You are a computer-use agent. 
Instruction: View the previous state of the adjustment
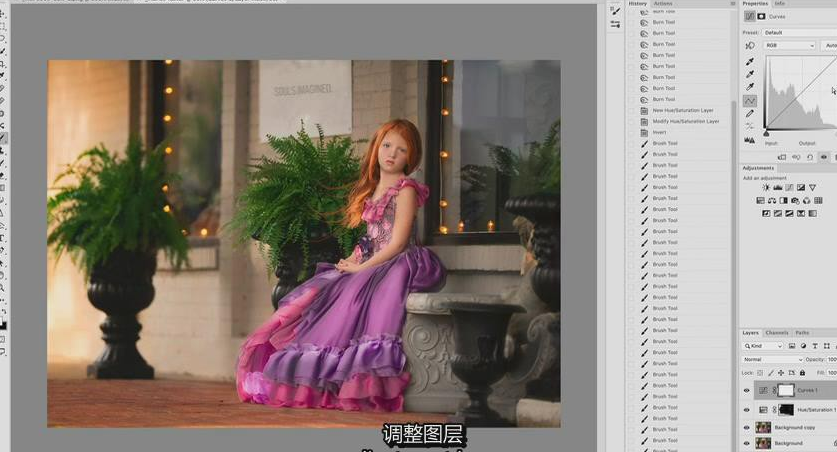pos(796,157)
